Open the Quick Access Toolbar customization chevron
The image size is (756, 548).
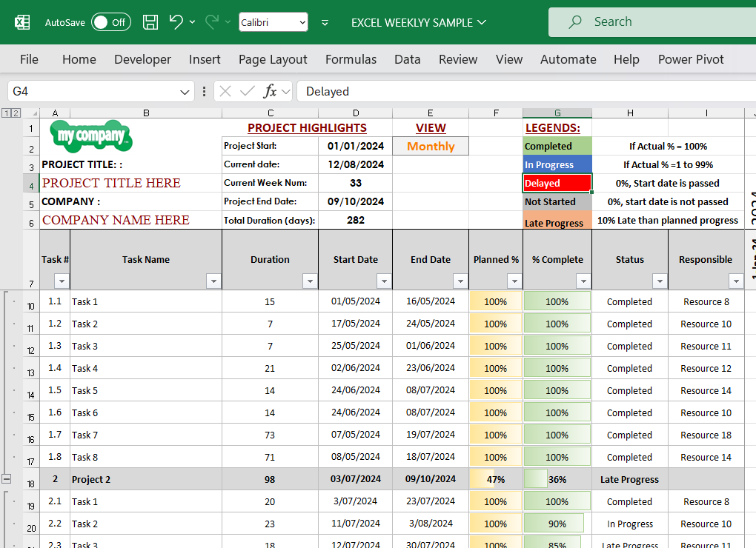pos(325,23)
